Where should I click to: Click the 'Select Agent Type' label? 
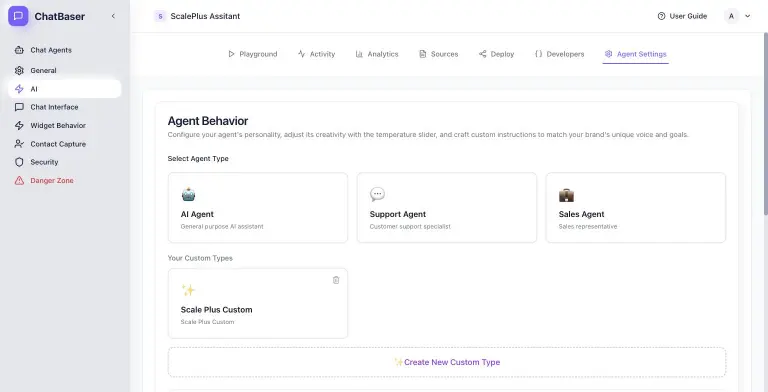point(198,159)
